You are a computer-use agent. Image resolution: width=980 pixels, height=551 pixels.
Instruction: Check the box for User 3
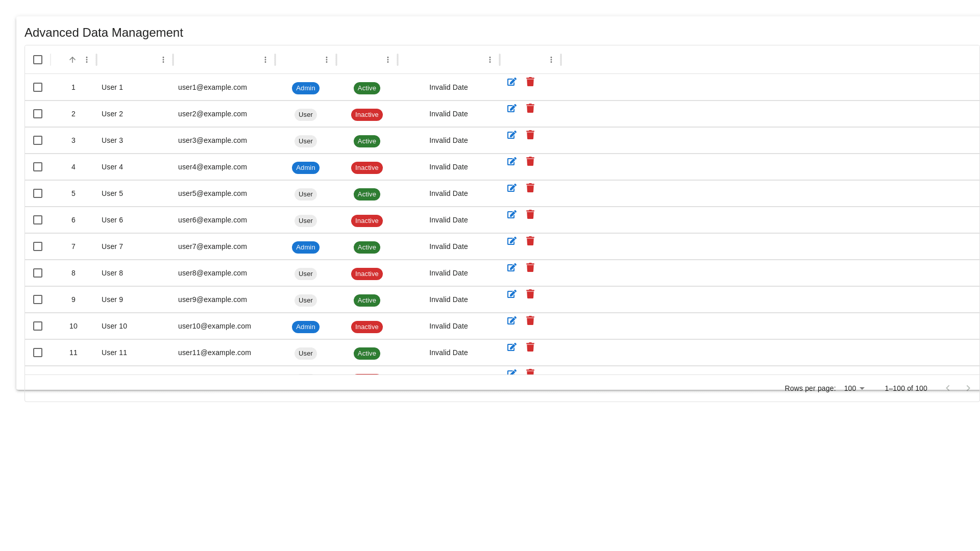38,140
